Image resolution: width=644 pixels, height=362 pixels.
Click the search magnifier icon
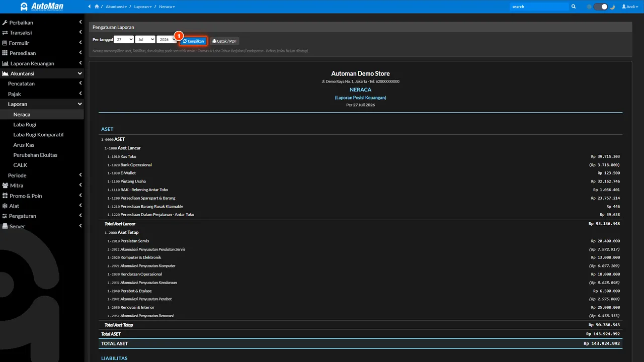click(574, 7)
